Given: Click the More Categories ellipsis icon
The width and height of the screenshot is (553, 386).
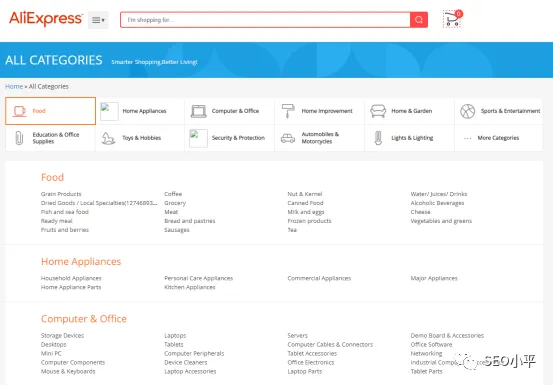Looking at the screenshot, I should click(x=468, y=138).
